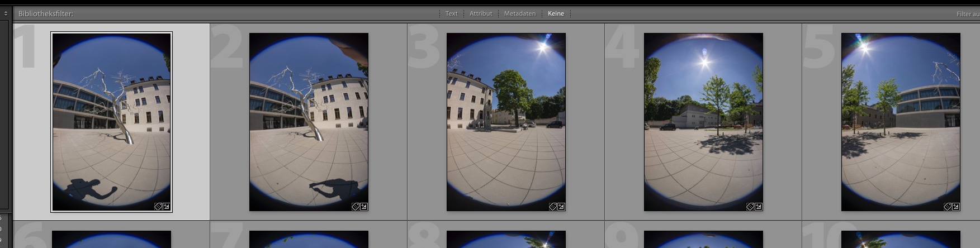
Task: Select photo 3 with large green tree
Action: coord(506,122)
